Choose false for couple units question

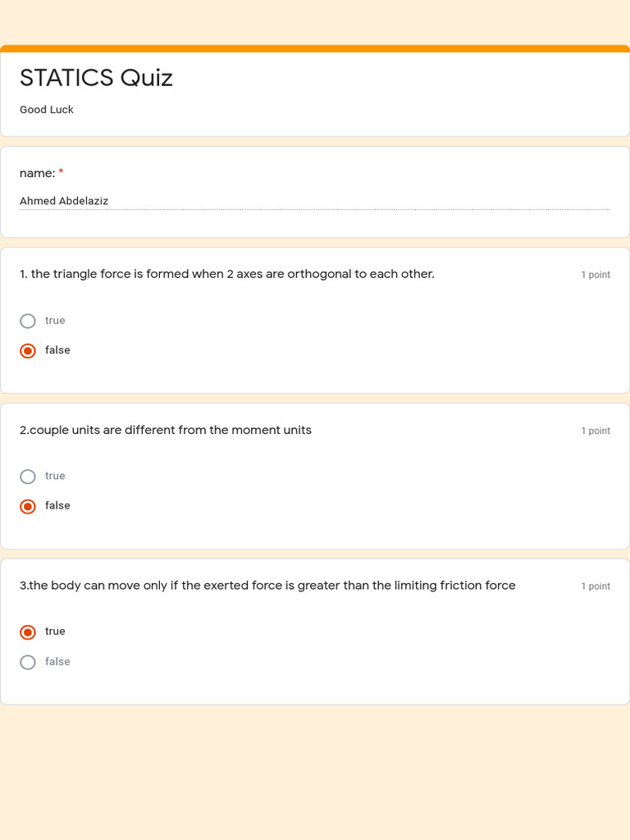pos(28,506)
